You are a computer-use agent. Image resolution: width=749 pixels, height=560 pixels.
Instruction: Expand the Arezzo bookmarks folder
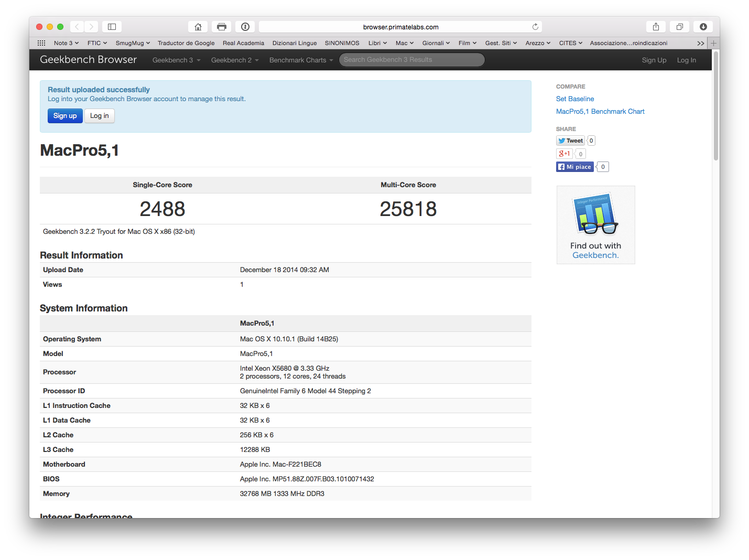coord(538,43)
